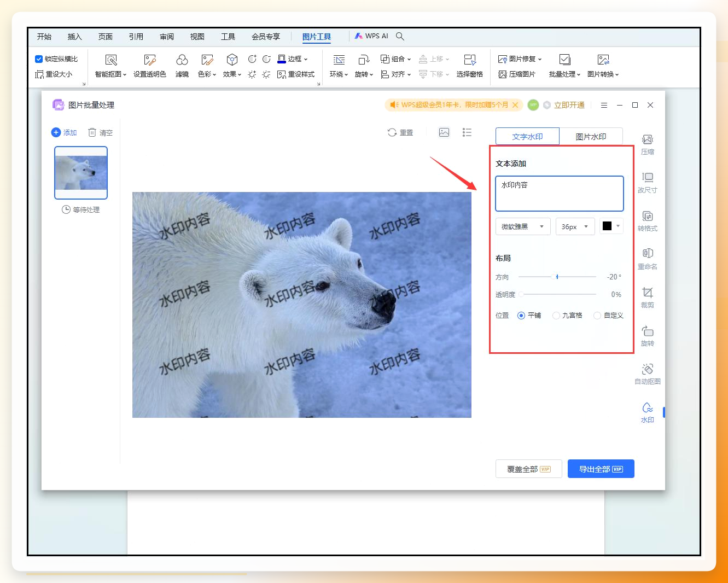The image size is (728, 583).
Task: Select the 自定义 position radio button
Action: click(x=597, y=316)
